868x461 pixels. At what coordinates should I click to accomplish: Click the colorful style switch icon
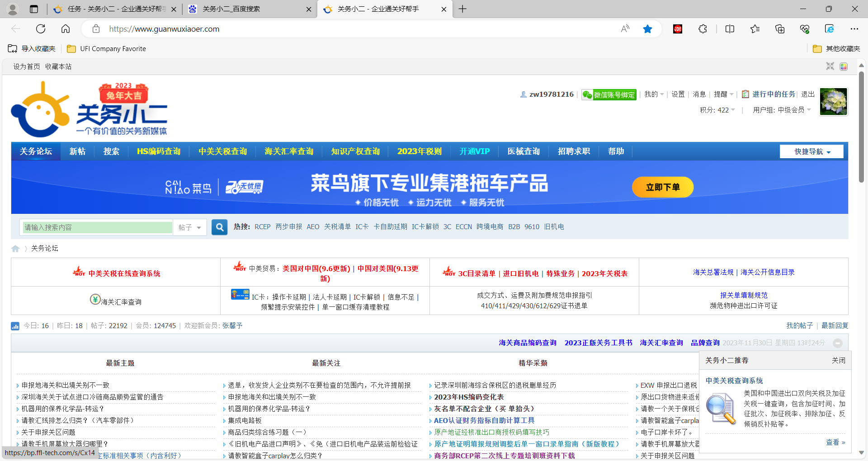844,66
